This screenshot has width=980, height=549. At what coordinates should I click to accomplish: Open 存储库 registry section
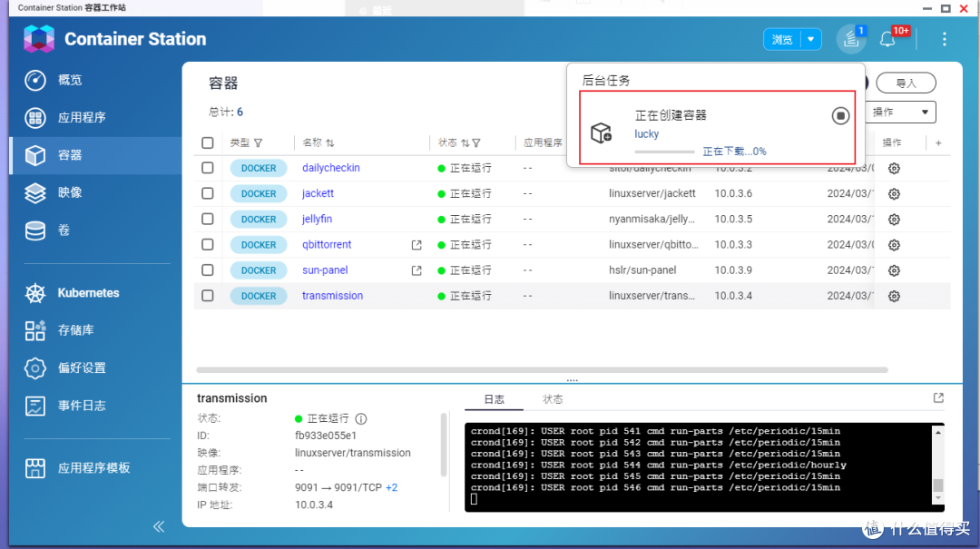75,330
